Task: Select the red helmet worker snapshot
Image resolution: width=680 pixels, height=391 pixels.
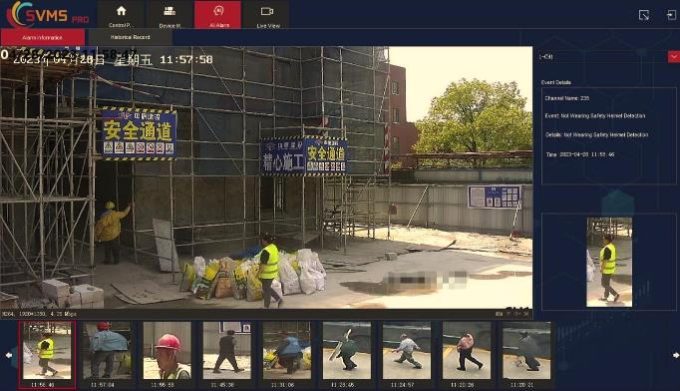Action: (x=167, y=351)
